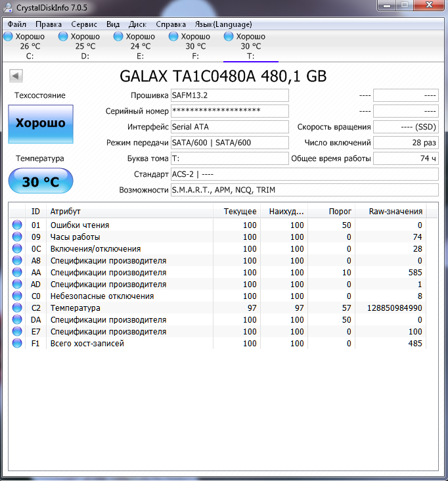The width and height of the screenshot is (448, 481).
Task: Click status orb of attribute 01 Ошибки чтения
Action: point(17,225)
